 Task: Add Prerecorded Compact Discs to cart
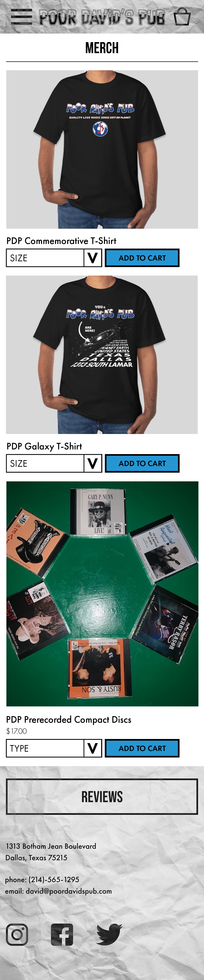[142, 748]
